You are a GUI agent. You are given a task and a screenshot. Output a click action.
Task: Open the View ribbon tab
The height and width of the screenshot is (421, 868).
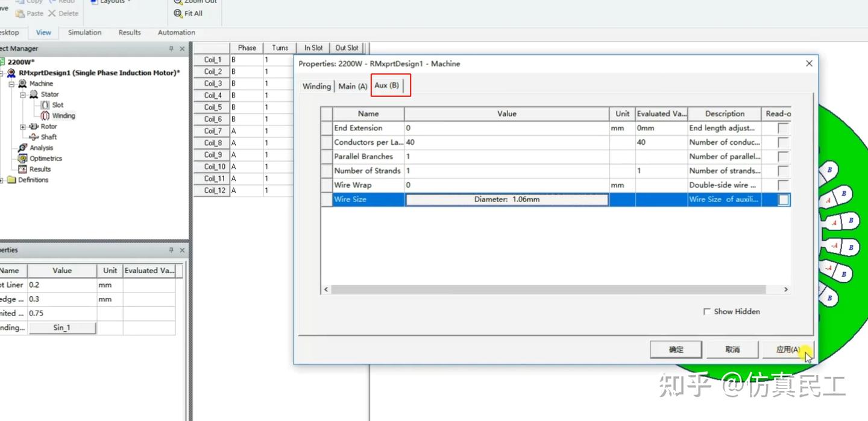(43, 33)
